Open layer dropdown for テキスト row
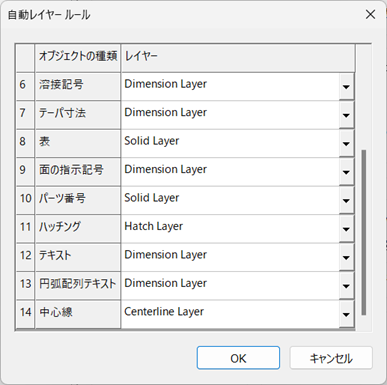387x385 pixels. click(346, 258)
